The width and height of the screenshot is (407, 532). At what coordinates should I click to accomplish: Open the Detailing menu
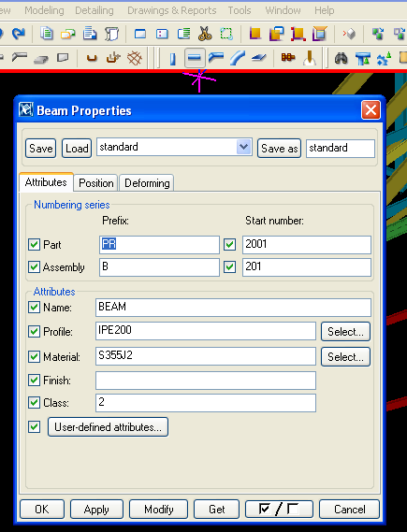coord(94,10)
